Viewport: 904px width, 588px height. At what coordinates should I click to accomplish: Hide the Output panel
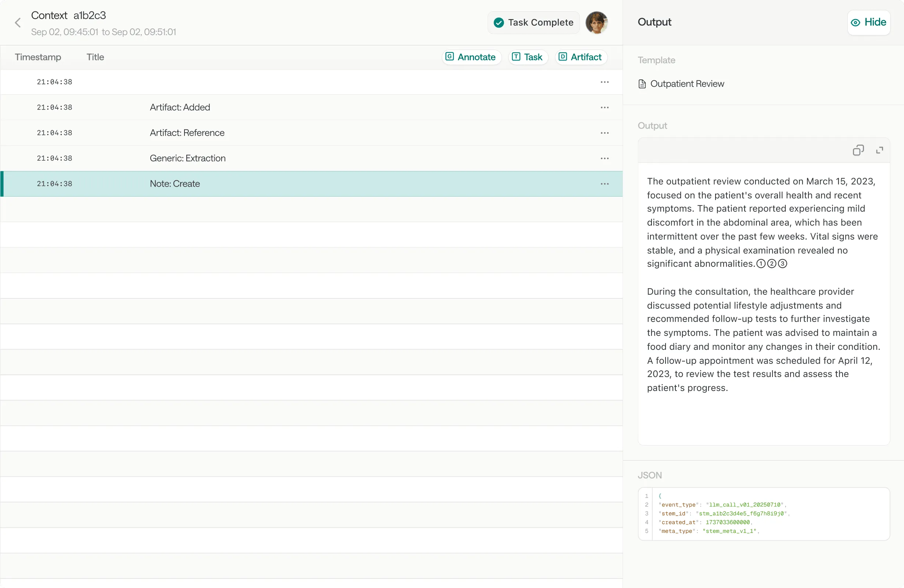tap(869, 22)
